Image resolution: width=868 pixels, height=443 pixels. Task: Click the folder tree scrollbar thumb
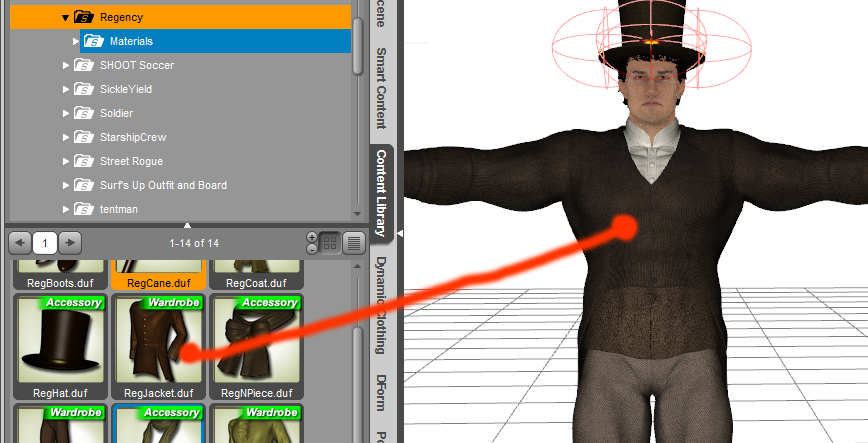pyautogui.click(x=358, y=45)
